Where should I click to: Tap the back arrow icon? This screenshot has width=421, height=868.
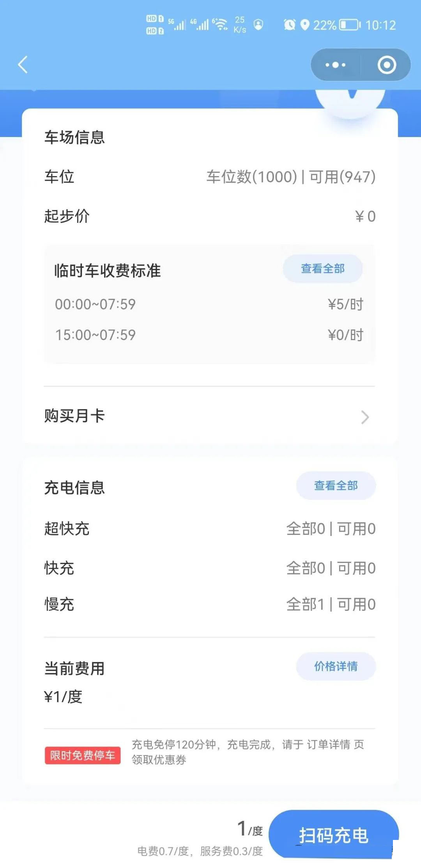[x=23, y=65]
